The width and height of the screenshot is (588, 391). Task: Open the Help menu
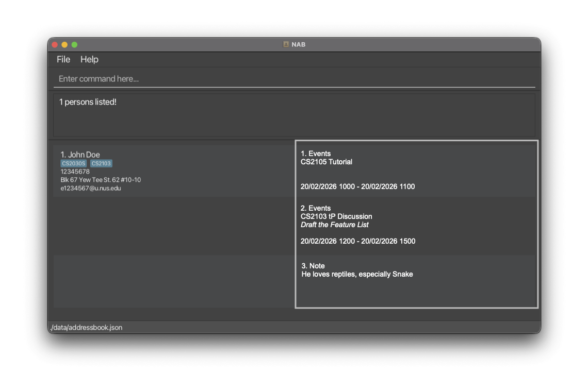click(x=89, y=60)
